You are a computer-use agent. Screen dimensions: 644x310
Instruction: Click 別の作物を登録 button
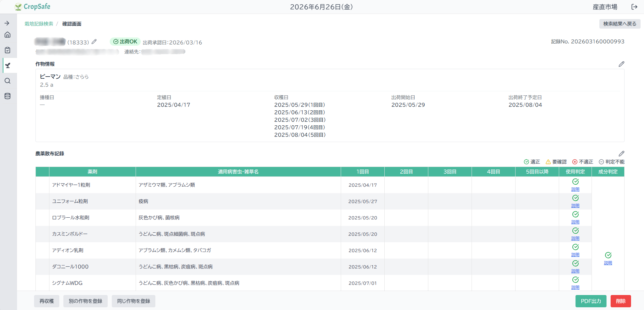point(86,301)
